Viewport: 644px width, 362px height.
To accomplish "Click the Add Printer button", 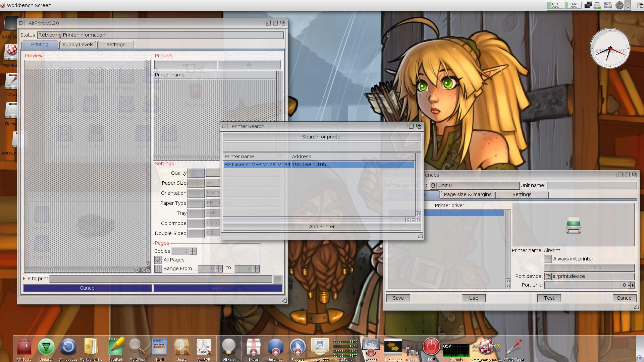I will pyautogui.click(x=322, y=227).
